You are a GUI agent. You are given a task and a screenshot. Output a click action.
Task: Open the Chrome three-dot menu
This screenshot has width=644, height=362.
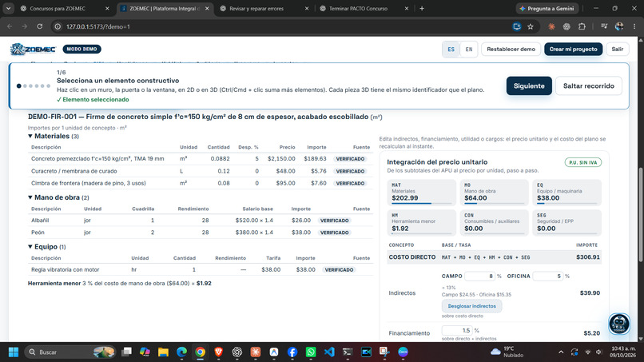coord(634,26)
